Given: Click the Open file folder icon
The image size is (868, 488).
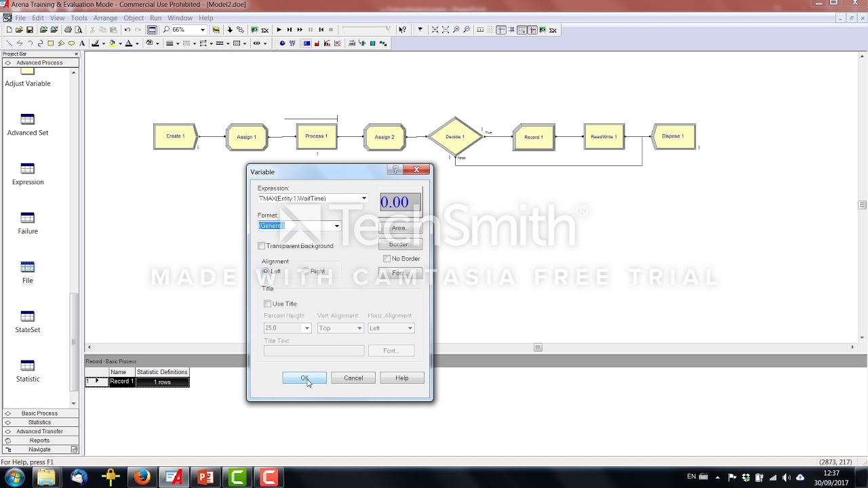Looking at the screenshot, I should point(19,30).
